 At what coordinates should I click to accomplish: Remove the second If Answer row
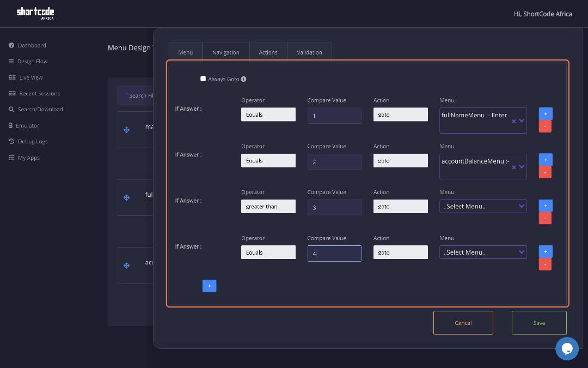tap(545, 172)
